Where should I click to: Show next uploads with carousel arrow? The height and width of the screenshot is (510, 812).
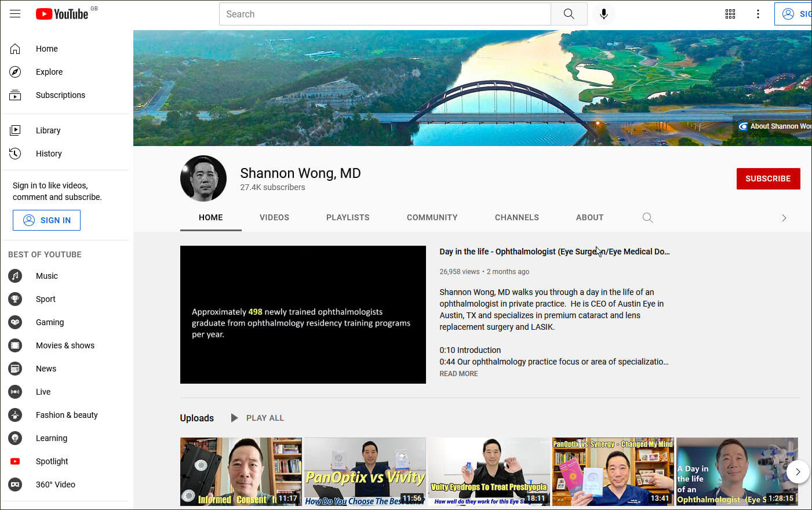pos(798,472)
